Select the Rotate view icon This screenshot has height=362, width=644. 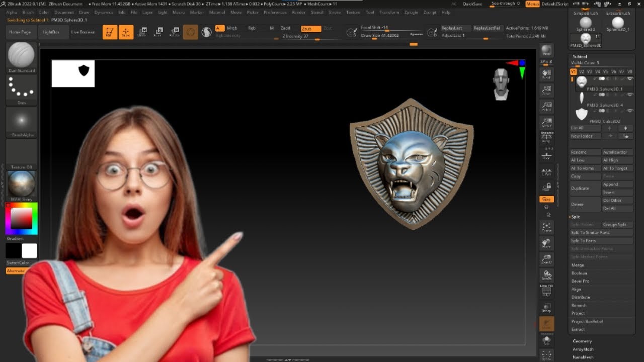tap(546, 276)
